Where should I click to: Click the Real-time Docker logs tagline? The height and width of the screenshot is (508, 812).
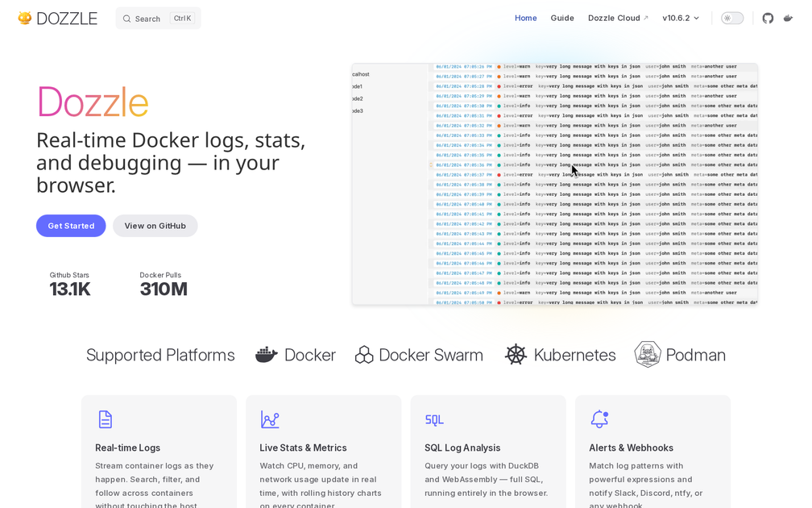click(x=171, y=162)
